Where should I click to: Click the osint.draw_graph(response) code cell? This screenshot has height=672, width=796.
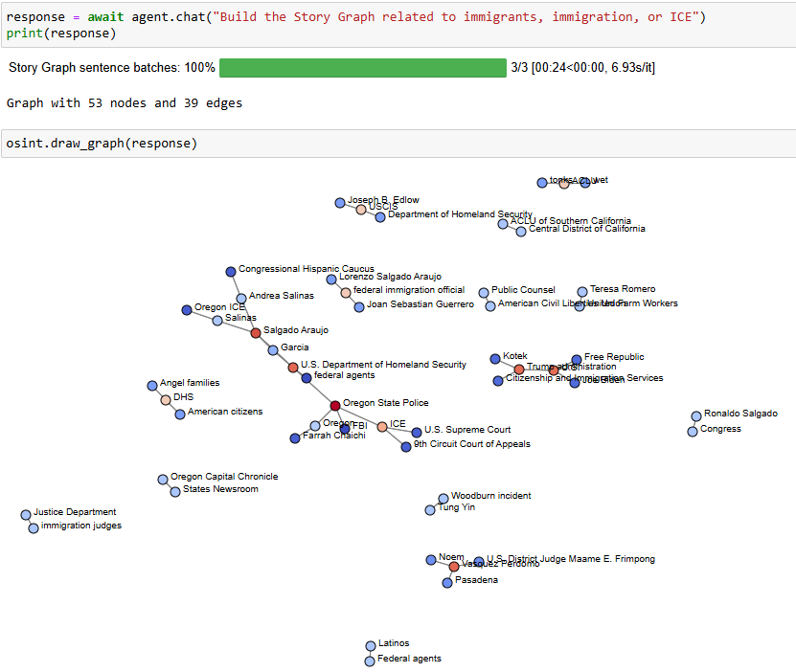pyautogui.click(x=398, y=144)
